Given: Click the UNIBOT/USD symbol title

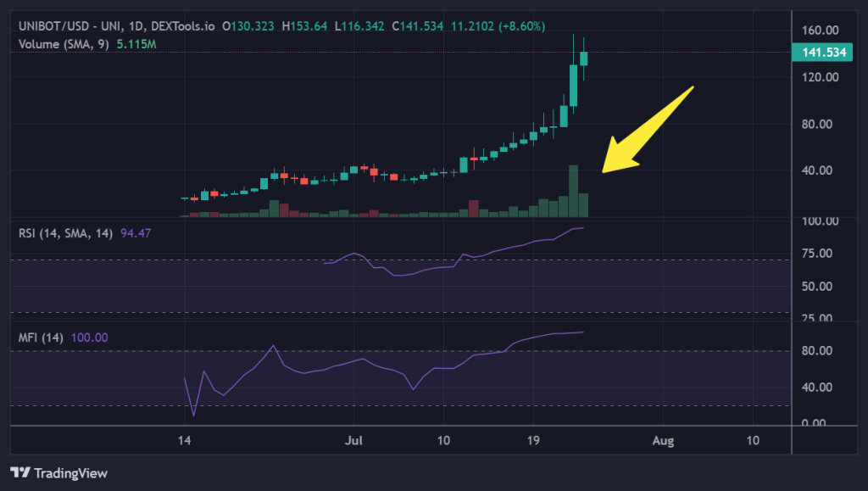Looking at the screenshot, I should point(116,26).
